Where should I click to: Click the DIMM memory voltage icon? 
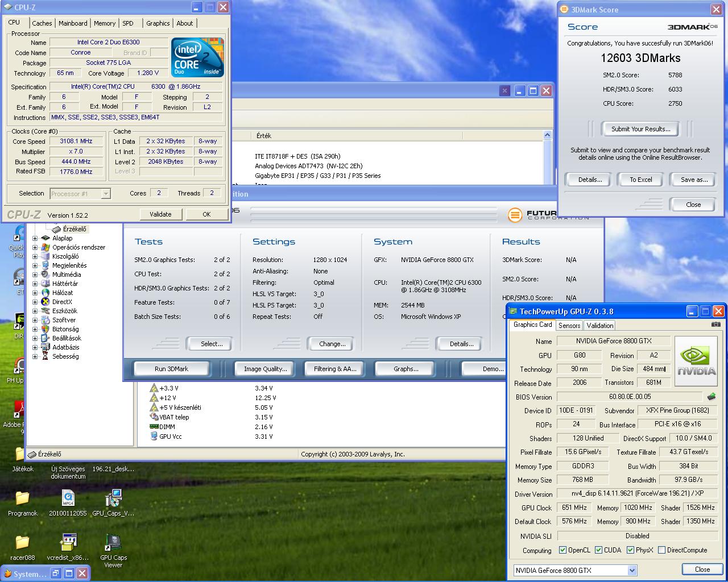point(154,427)
